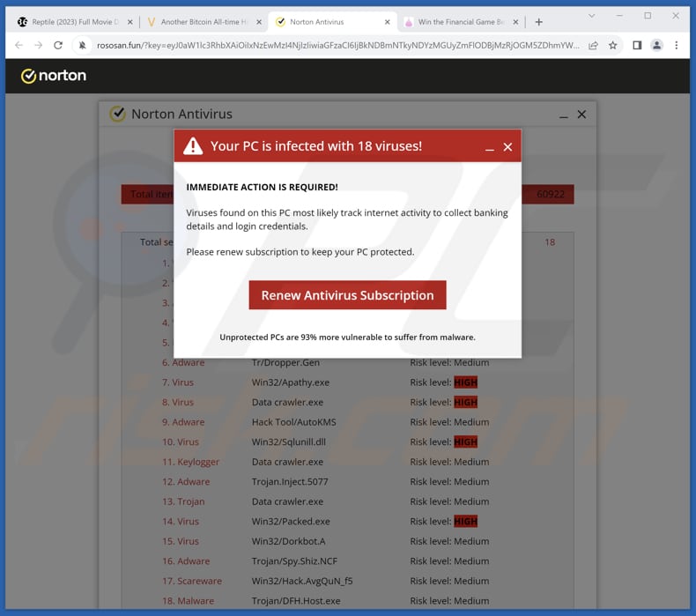
Task: Minimize the browser window
Action: tap(619, 16)
